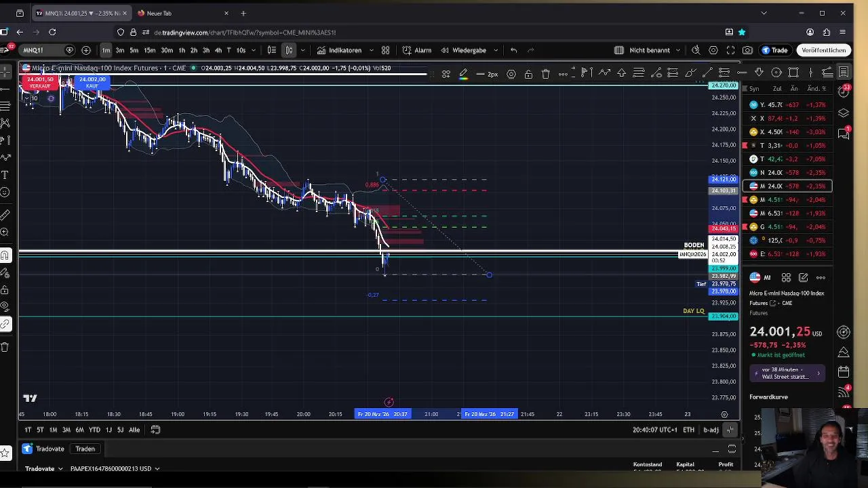
Task: Open more options ellipsis in drawing toolbar
Action: (563, 74)
